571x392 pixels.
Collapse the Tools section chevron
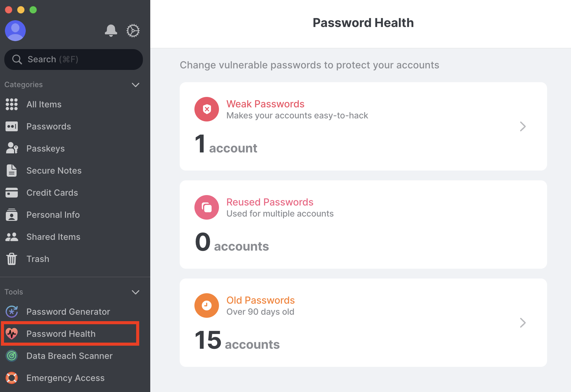click(x=136, y=292)
